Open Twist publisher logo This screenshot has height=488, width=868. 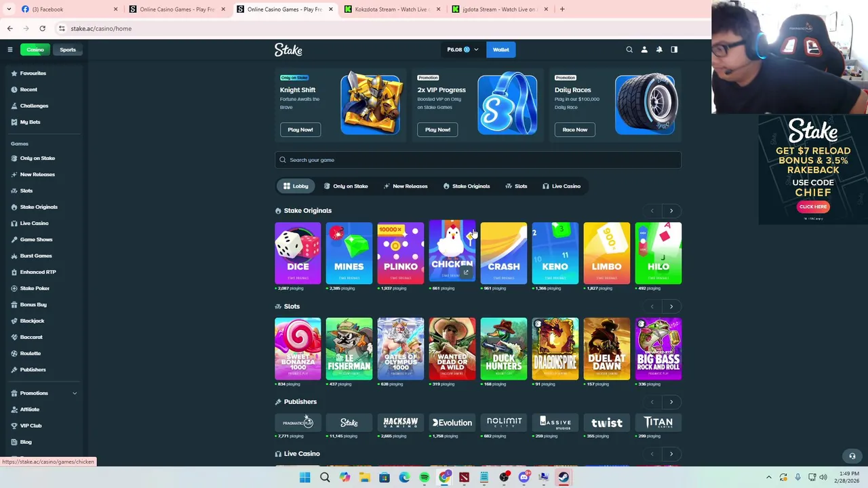coord(607,423)
